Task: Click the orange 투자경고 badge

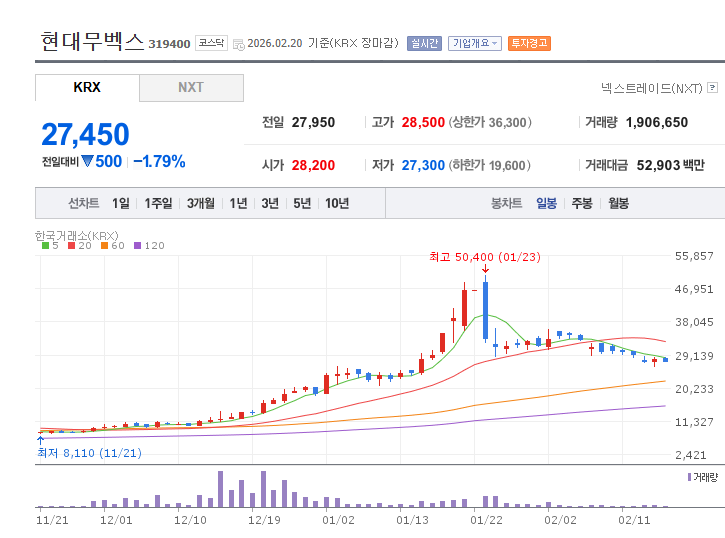Action: pyautogui.click(x=529, y=43)
